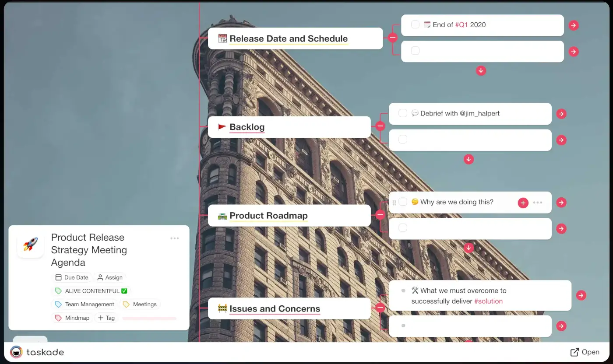Collapse the 'Backlog' branch
This screenshot has height=364, width=613.
380,126
